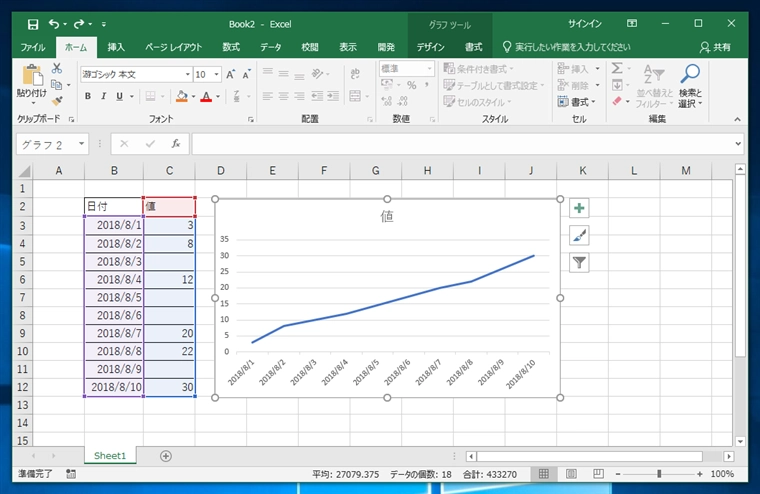Open 検索と選択 magnifier tool
This screenshot has width=760, height=494.
point(690,86)
